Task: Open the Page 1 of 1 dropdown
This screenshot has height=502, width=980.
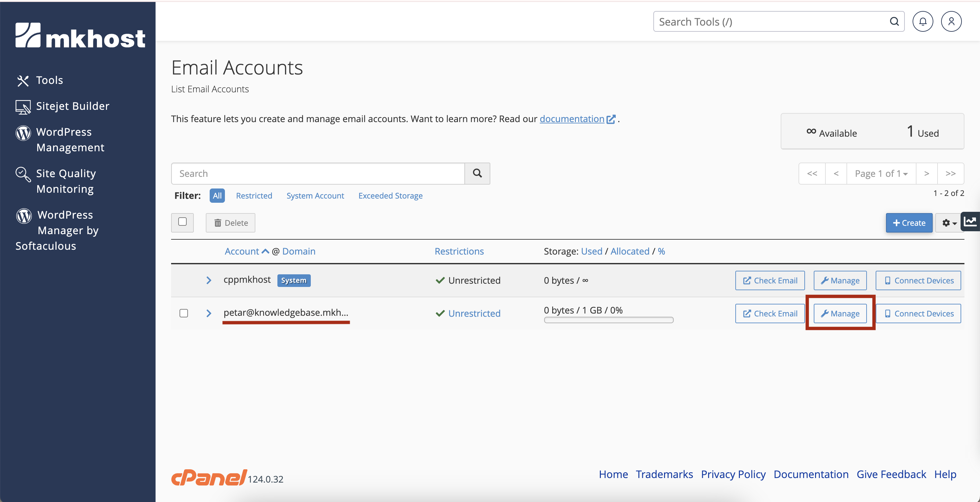Action: click(881, 173)
